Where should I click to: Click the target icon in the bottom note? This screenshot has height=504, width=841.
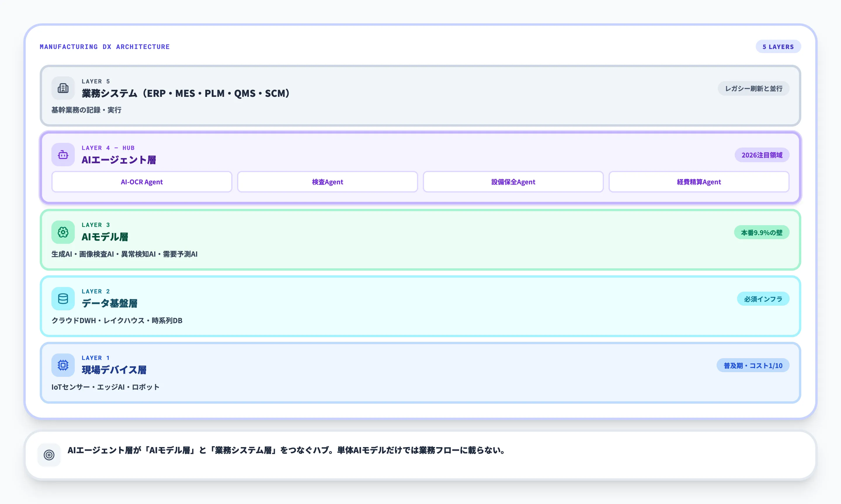49,454
